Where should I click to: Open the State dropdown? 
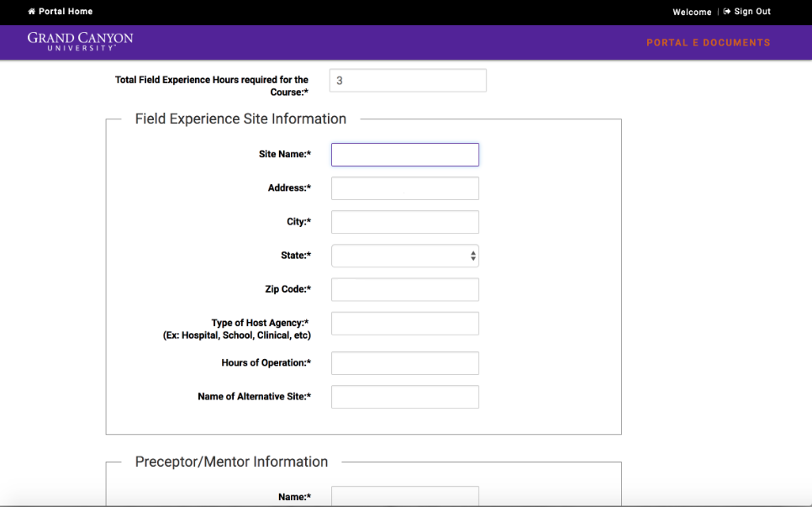(x=405, y=256)
